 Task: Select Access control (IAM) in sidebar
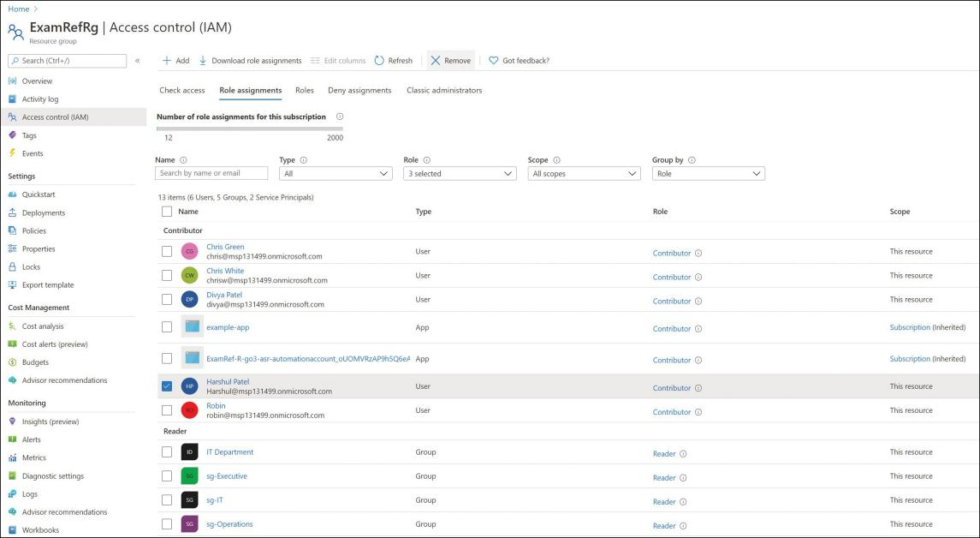coord(74,117)
